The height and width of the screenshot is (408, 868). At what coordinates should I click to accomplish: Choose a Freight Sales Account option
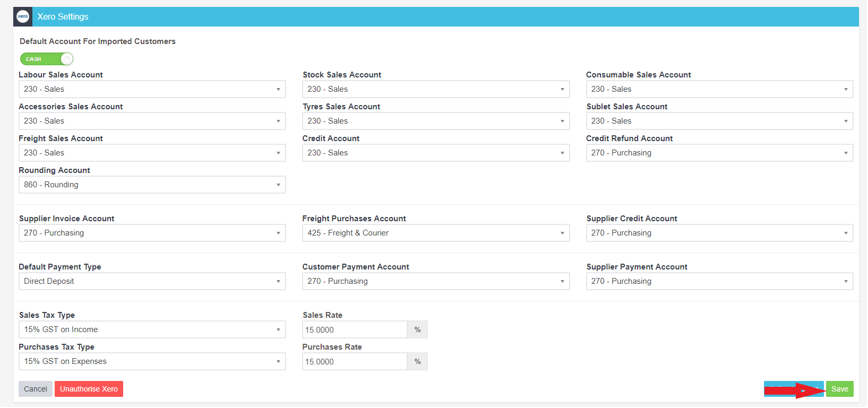pyautogui.click(x=152, y=153)
